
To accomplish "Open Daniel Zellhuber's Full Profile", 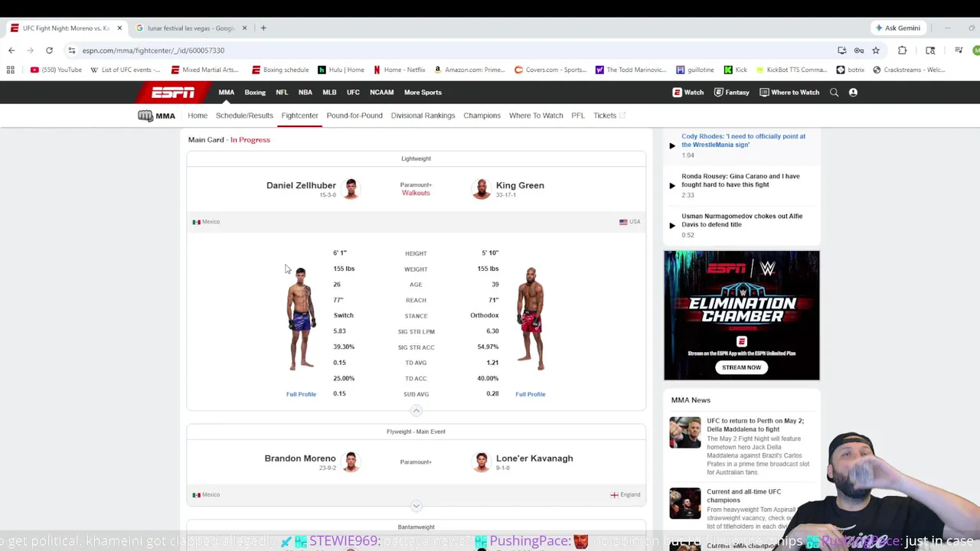I will coord(301,394).
